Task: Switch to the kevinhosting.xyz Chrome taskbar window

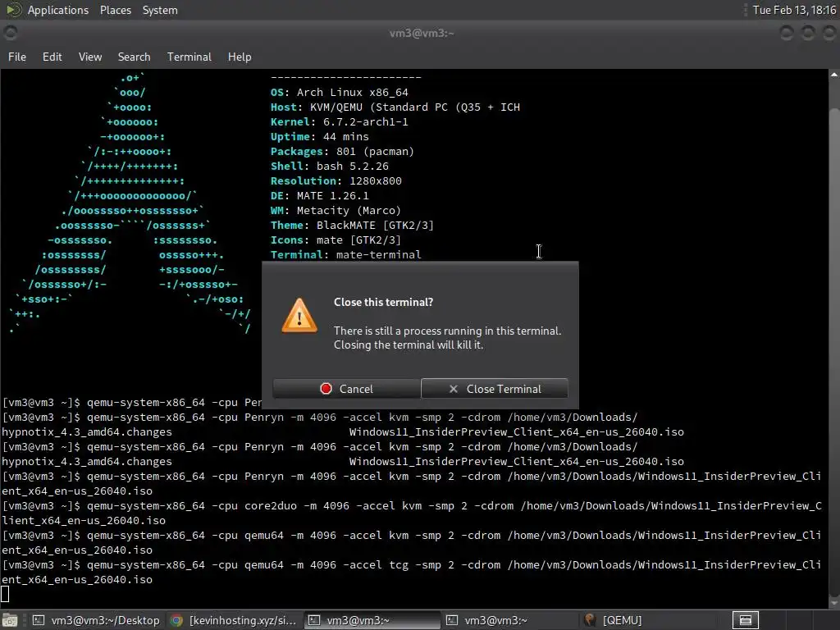Action: coord(234,620)
